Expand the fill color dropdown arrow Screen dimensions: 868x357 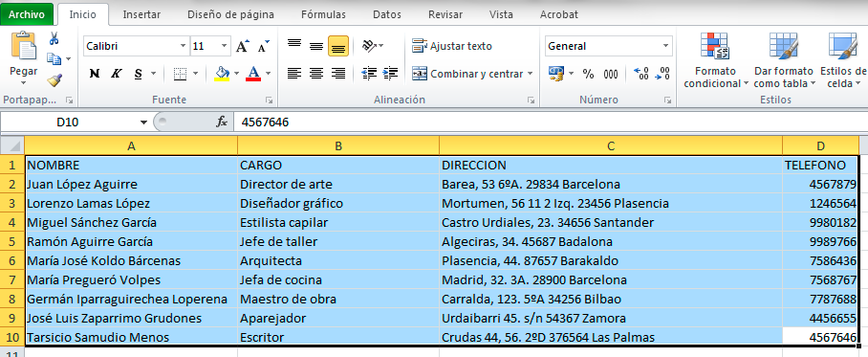pyautogui.click(x=236, y=74)
